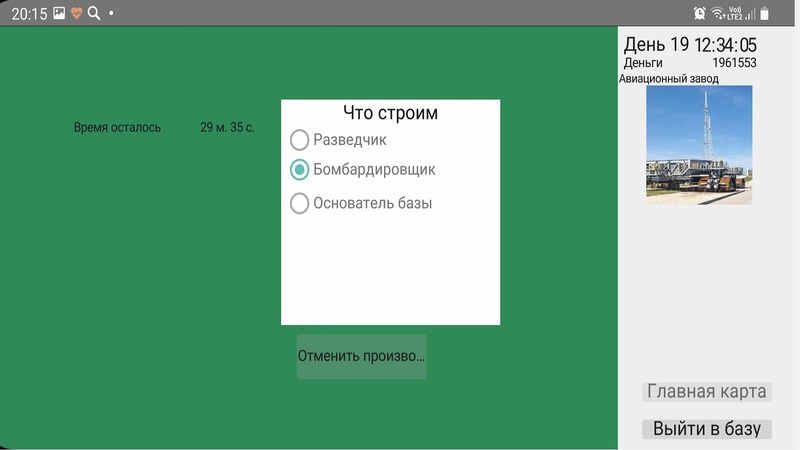Tap the VoLTE network indicator icon

tap(734, 13)
